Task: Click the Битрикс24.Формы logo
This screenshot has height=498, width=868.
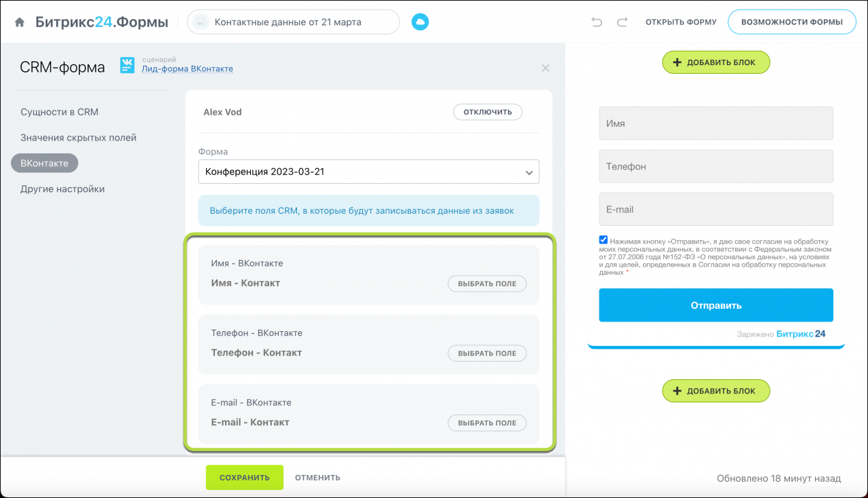Action: [102, 22]
